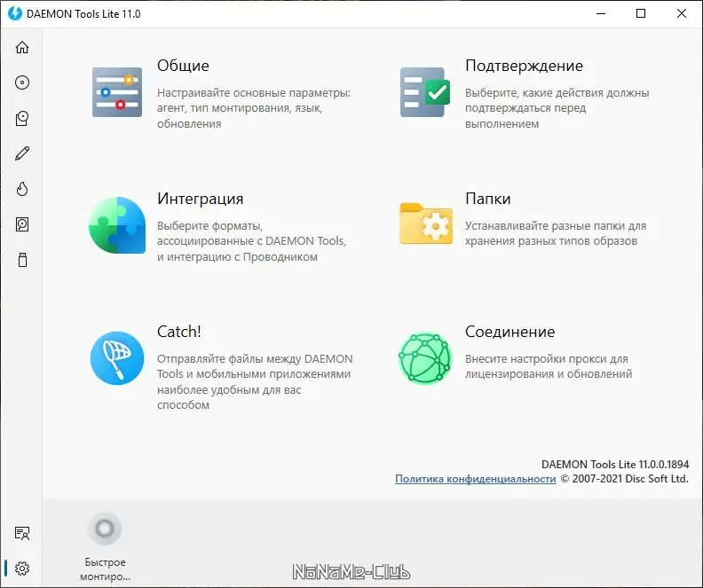
Task: Open the Папки settings heading
Action: (x=488, y=199)
